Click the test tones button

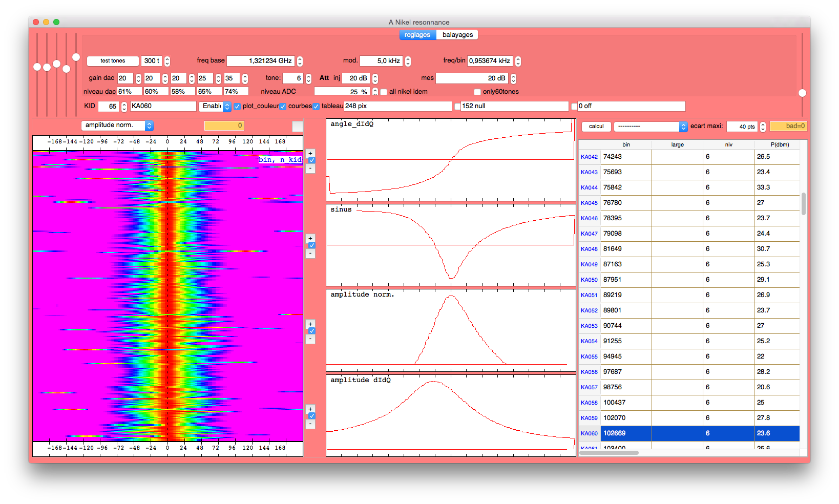tap(113, 61)
